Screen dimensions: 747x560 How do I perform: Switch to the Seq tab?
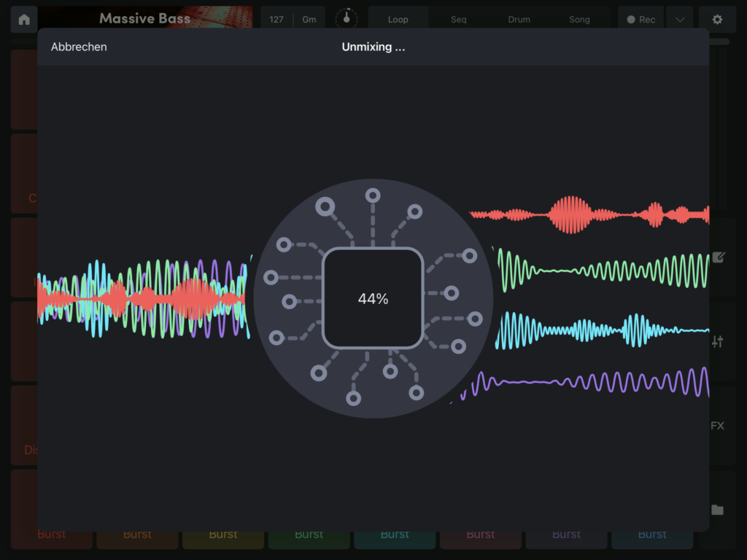(x=458, y=19)
